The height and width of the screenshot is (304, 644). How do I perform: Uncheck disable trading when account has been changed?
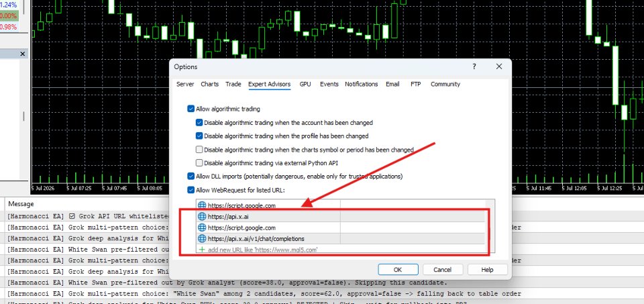199,122
